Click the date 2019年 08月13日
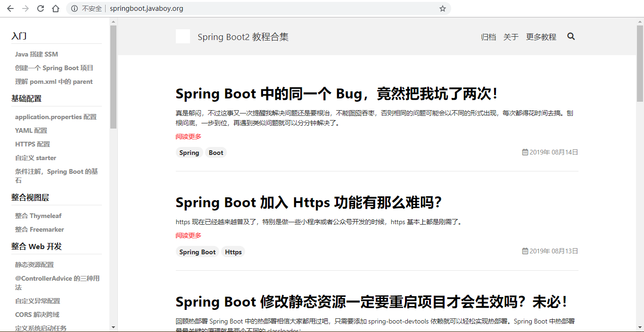The width and height of the screenshot is (644, 332). pos(554,251)
